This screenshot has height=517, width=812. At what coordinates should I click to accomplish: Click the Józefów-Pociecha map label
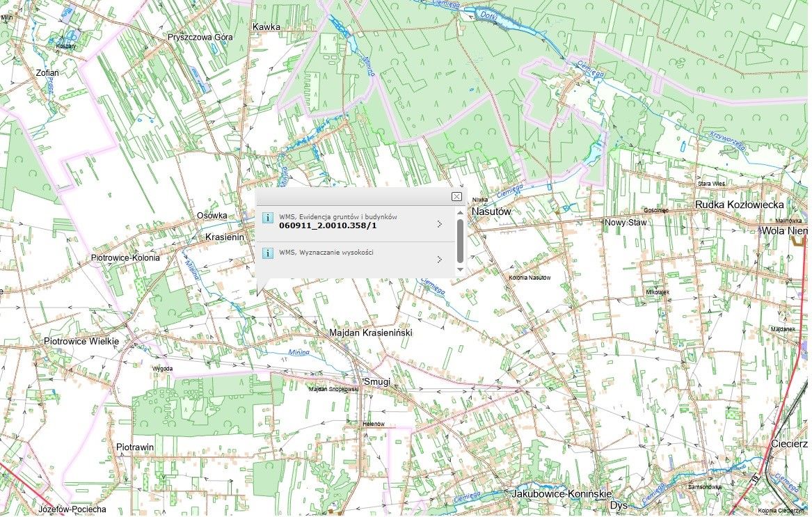click(72, 510)
